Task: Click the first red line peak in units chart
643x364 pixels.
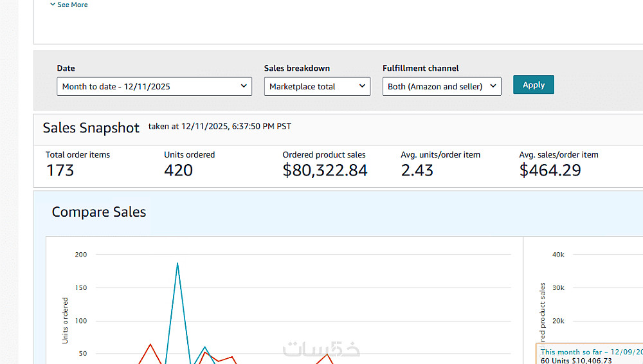Action: point(150,345)
